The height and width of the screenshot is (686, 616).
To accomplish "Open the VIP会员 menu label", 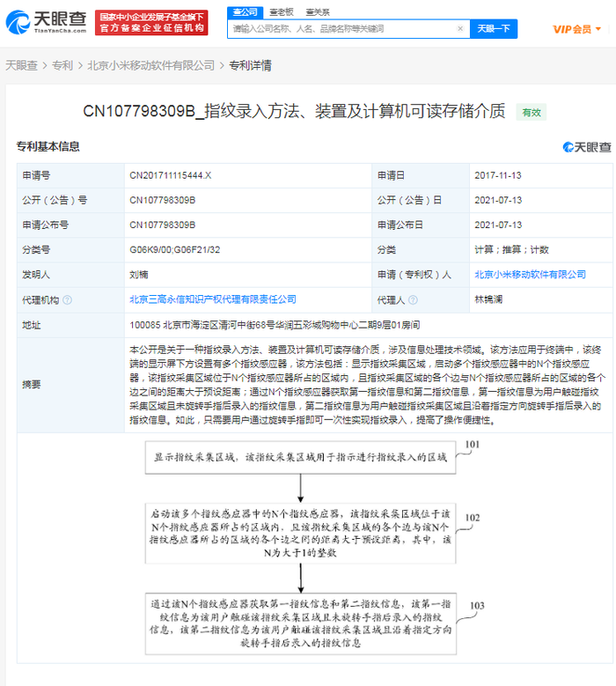I will 572,29.
